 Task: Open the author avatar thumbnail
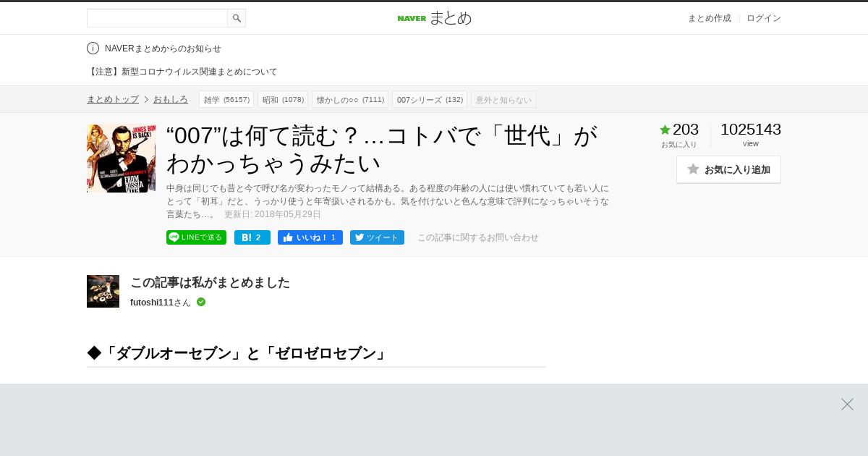coord(103,291)
